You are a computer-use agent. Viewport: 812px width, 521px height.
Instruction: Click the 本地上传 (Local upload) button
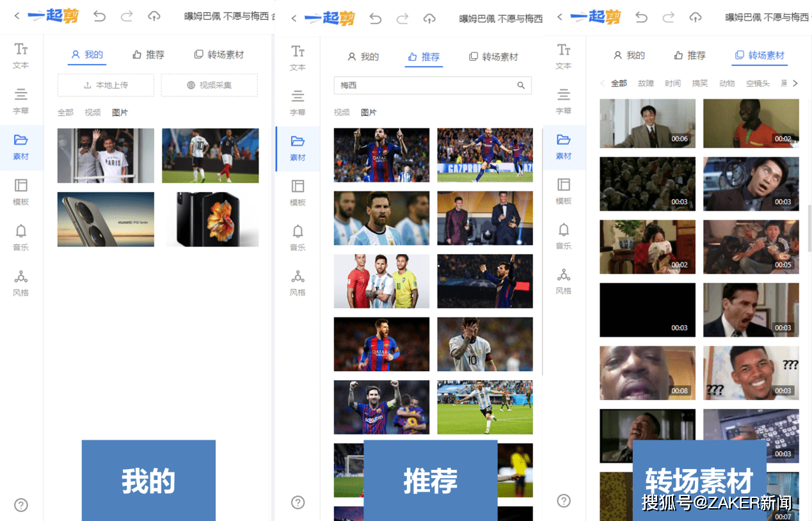tap(106, 84)
